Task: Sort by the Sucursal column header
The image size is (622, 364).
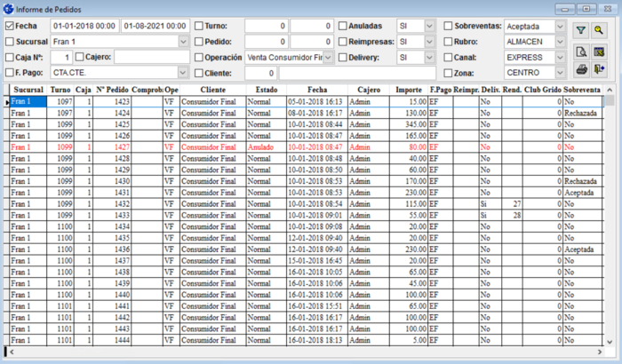Action: point(28,90)
